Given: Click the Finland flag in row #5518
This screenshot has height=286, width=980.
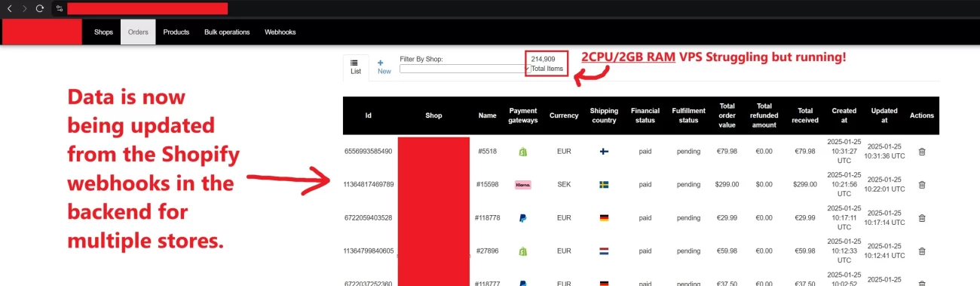Looking at the screenshot, I should click(604, 152).
